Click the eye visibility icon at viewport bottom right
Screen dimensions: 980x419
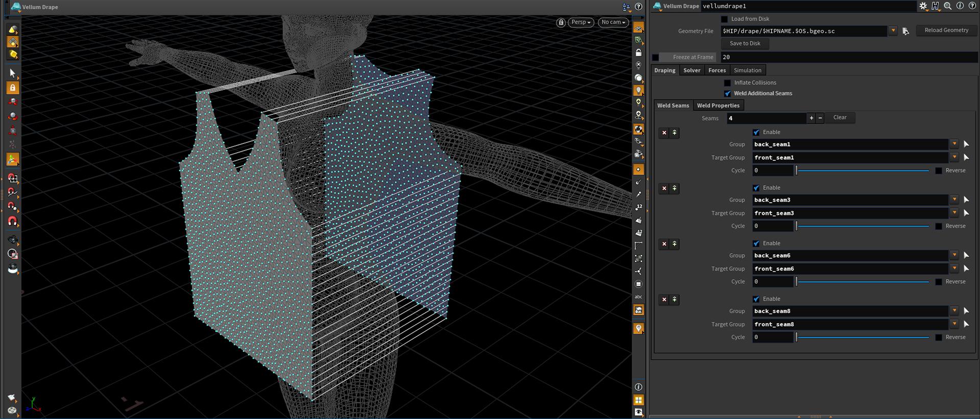click(638, 412)
